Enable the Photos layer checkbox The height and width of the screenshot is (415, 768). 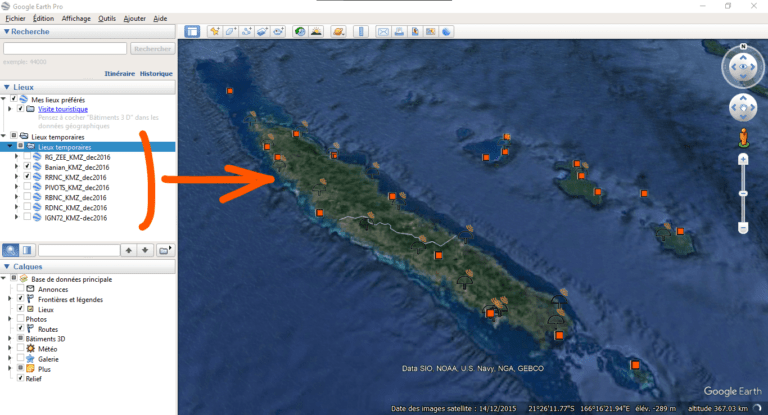pyautogui.click(x=20, y=319)
